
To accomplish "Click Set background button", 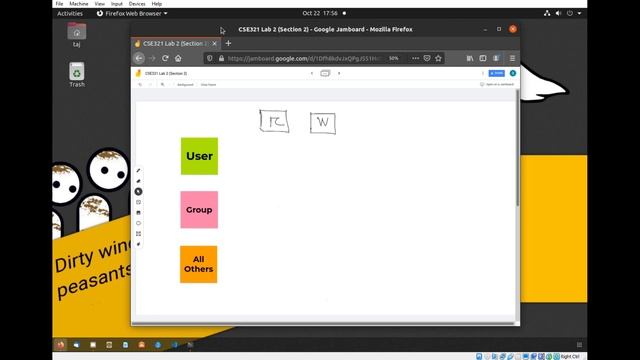I will click(x=185, y=84).
